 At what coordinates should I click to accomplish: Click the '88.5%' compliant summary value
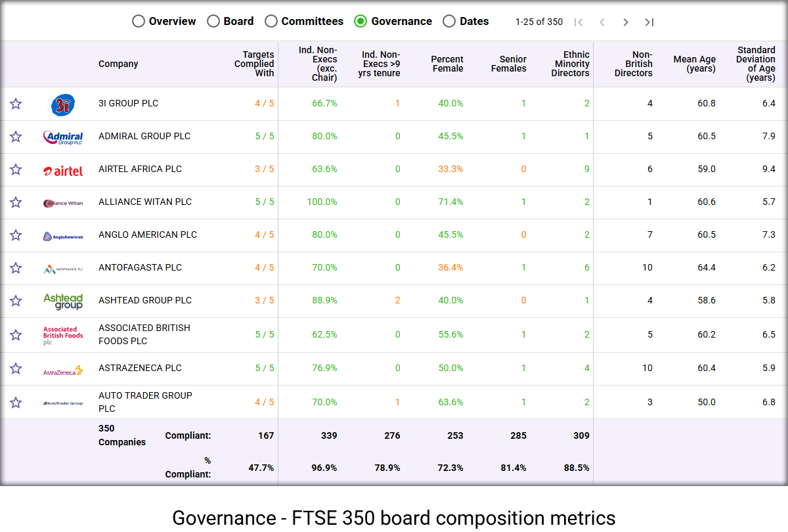point(576,468)
